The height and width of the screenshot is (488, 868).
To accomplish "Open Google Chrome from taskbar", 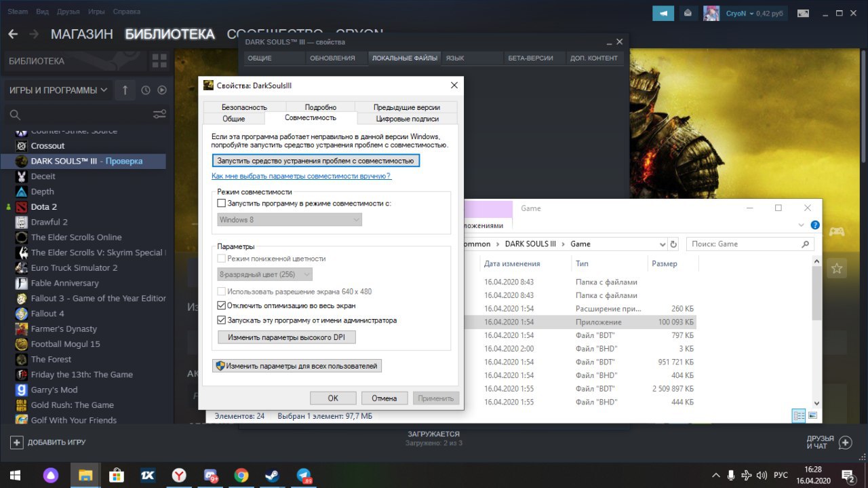I will click(x=241, y=475).
